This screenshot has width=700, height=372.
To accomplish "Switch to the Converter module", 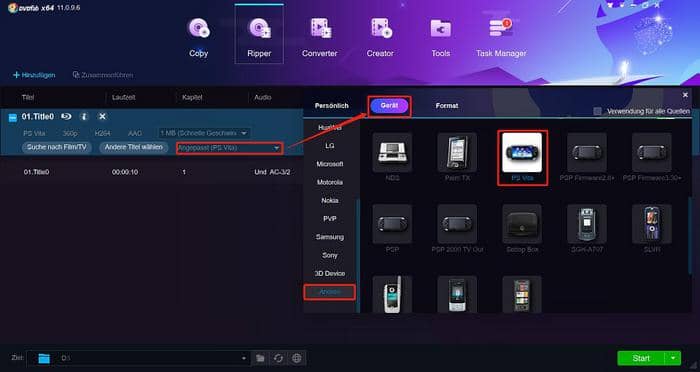I will 320,38.
